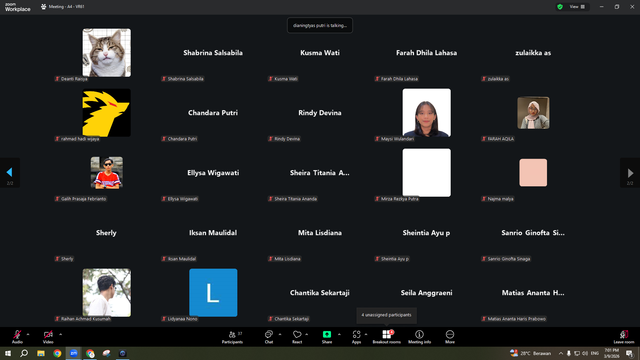
Task: Click the zulaikka as participant tile
Action: [x=533, y=53]
